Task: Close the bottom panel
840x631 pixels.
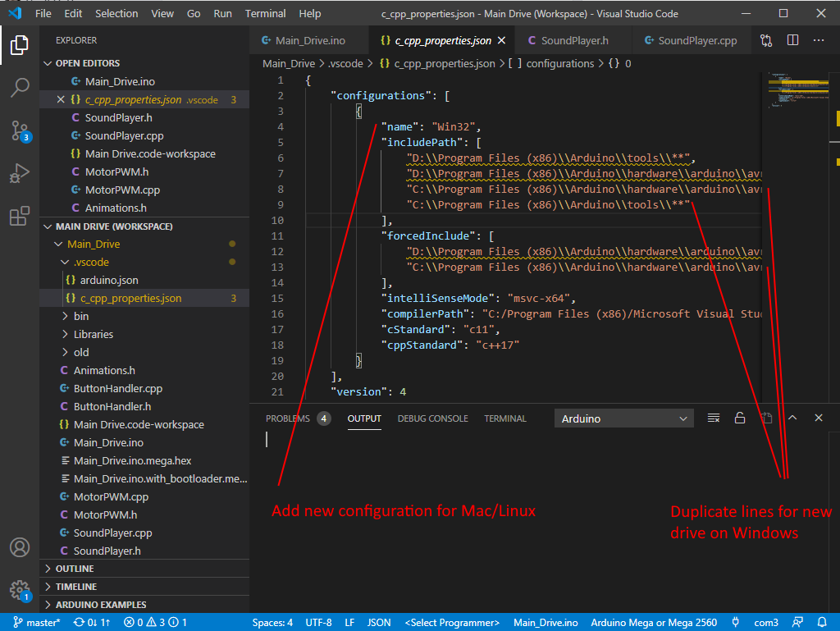Action: [x=819, y=418]
